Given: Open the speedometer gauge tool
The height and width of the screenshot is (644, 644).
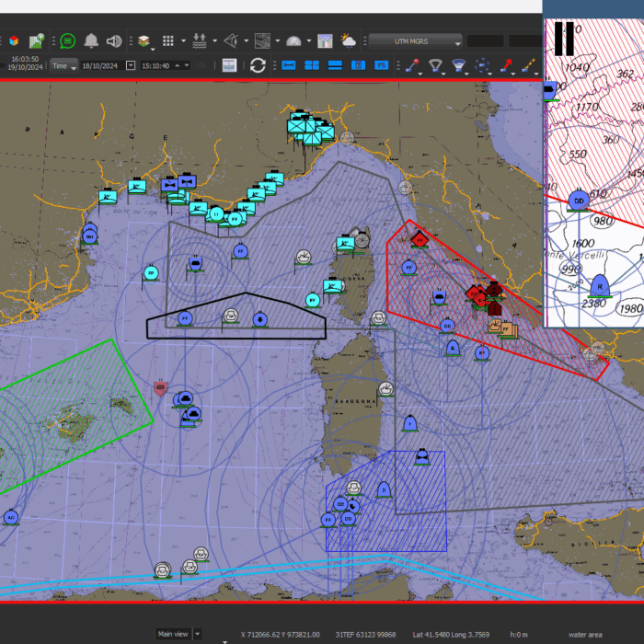Looking at the screenshot, I should 293,40.
